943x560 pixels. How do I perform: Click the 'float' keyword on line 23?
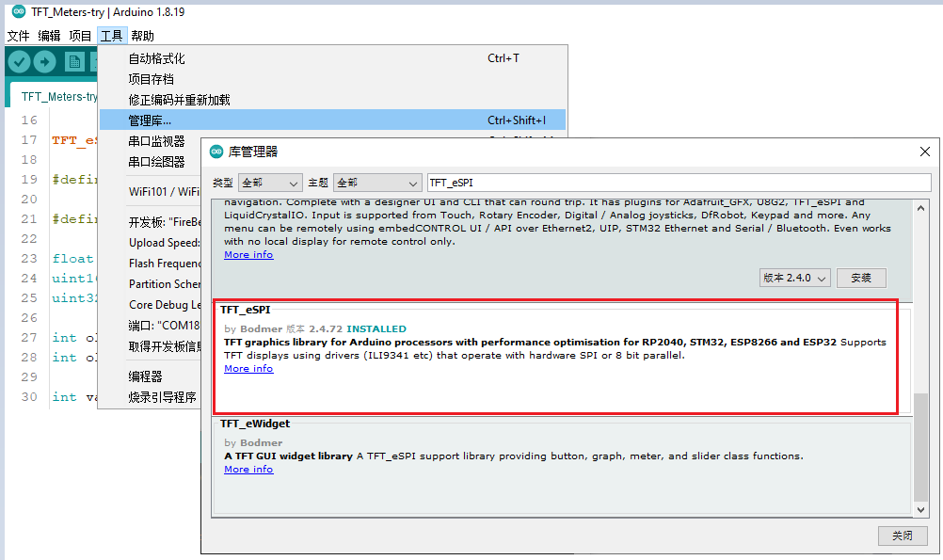coord(72,259)
